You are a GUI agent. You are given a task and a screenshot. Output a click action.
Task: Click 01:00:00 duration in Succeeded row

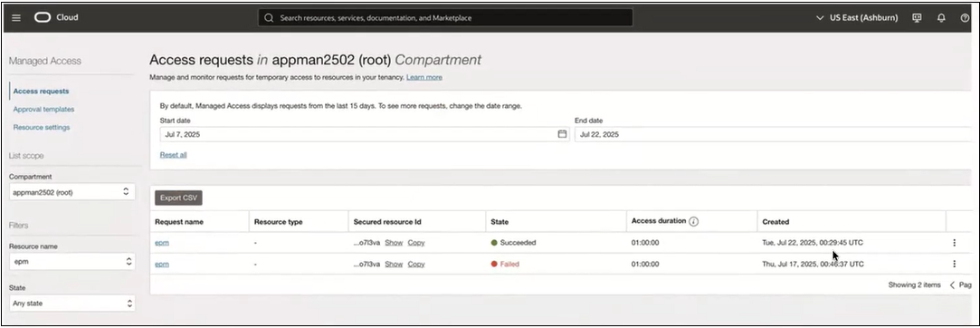(x=645, y=242)
